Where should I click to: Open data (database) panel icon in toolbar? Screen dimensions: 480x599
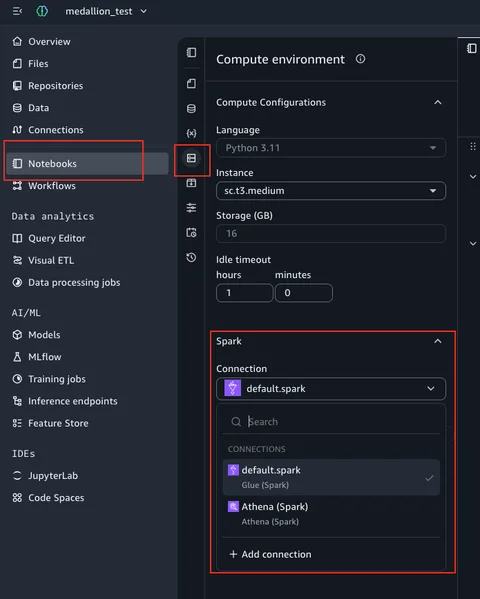tap(191, 108)
